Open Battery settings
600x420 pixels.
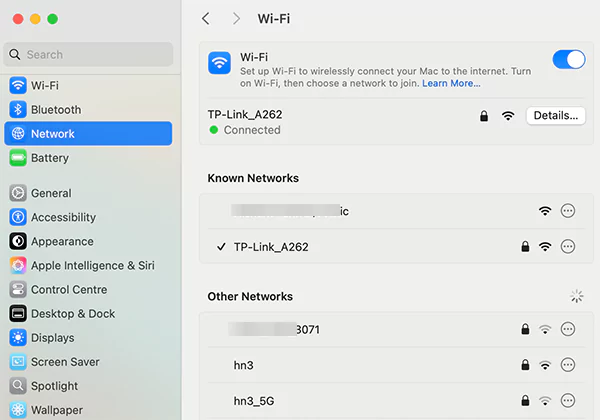(x=88, y=158)
